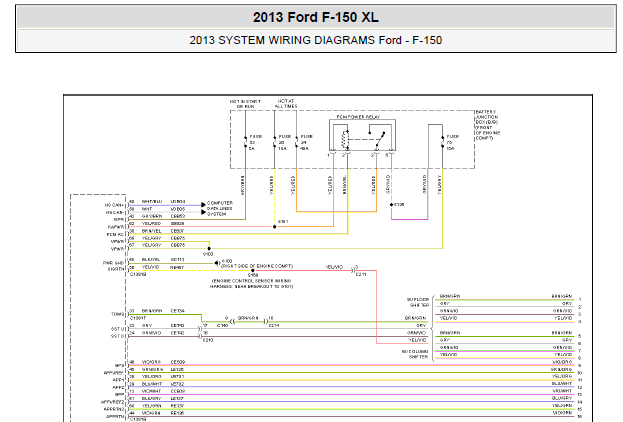Click the relay coil symbol in PCM Power Relay
The image size is (623, 422).
[345, 139]
